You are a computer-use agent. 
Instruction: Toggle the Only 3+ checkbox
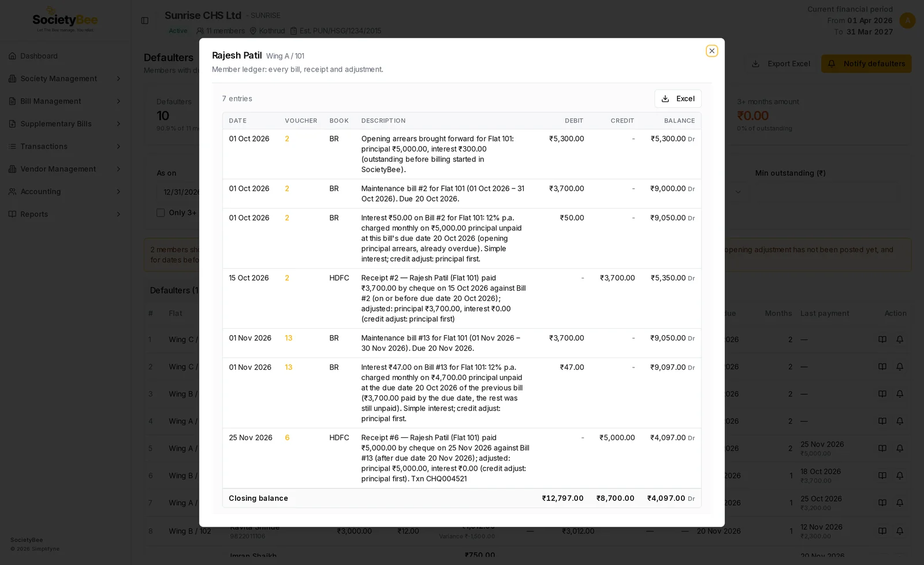tap(161, 213)
